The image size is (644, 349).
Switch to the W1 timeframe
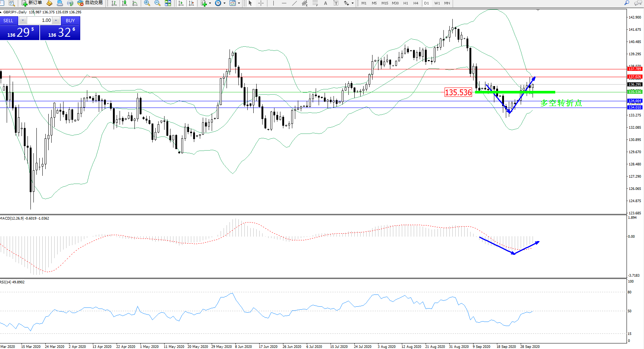[x=437, y=3]
